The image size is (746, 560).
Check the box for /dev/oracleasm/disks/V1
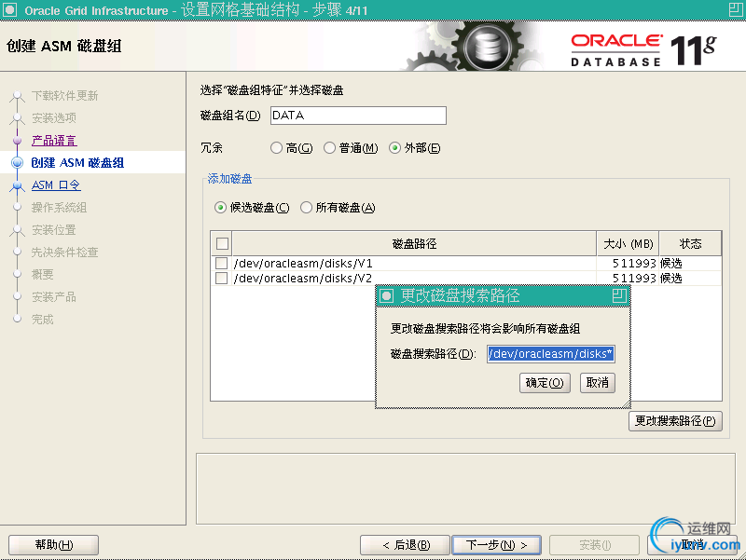221,264
